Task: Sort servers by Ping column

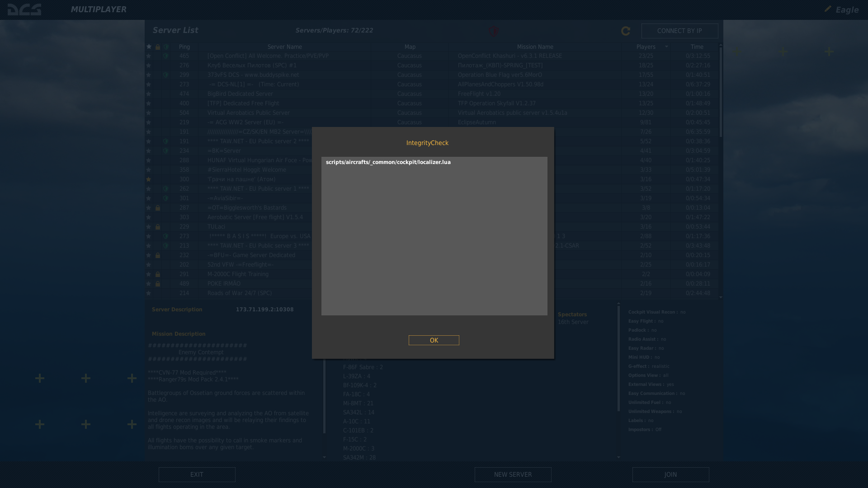Action: [x=184, y=47]
